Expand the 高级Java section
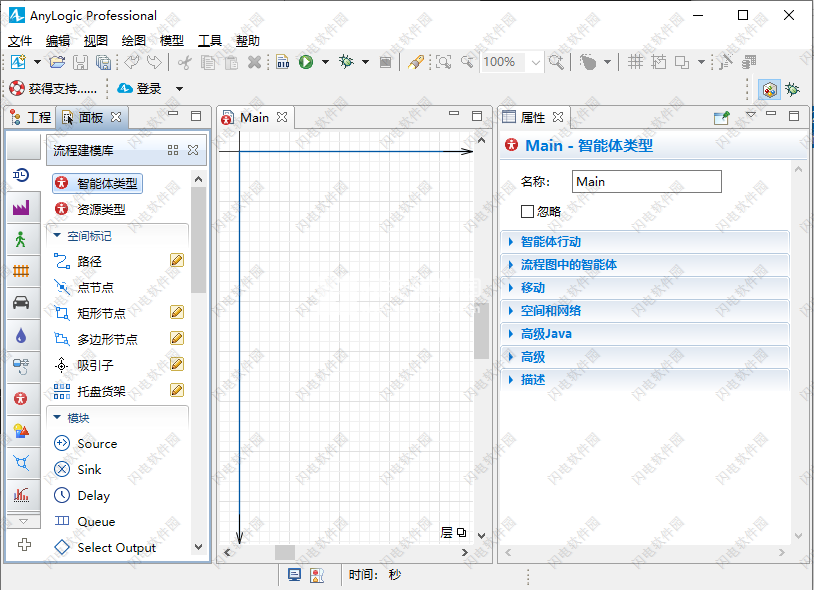 (644, 334)
